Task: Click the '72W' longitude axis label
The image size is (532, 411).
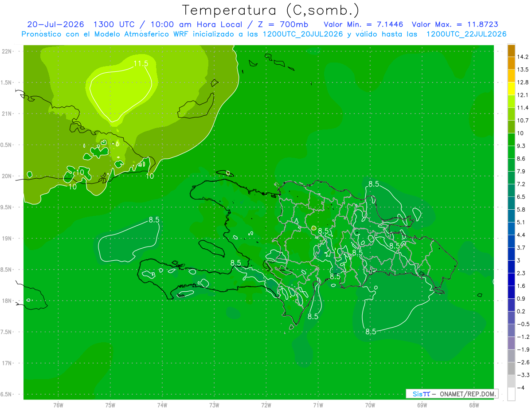Action: click(266, 405)
